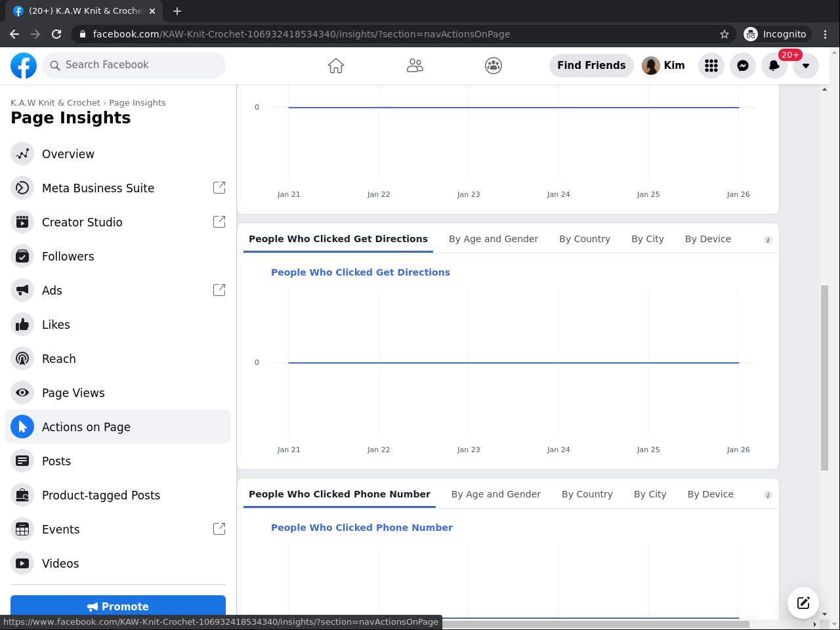Open the nine-dot menu grid icon
The image size is (840, 630).
point(711,66)
